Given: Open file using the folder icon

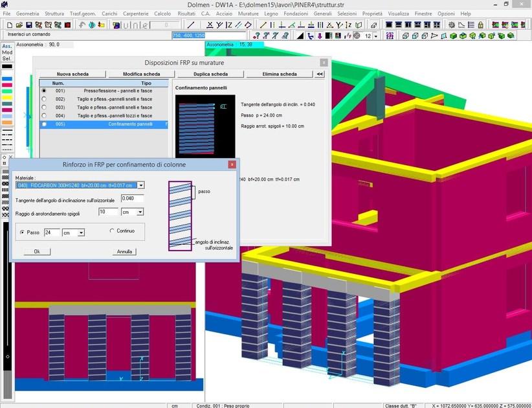Looking at the screenshot, I should (19, 25).
